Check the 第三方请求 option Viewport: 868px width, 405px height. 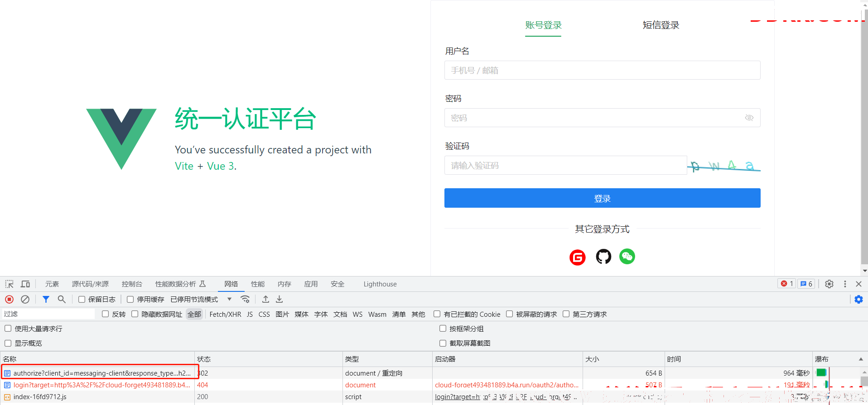coord(566,314)
